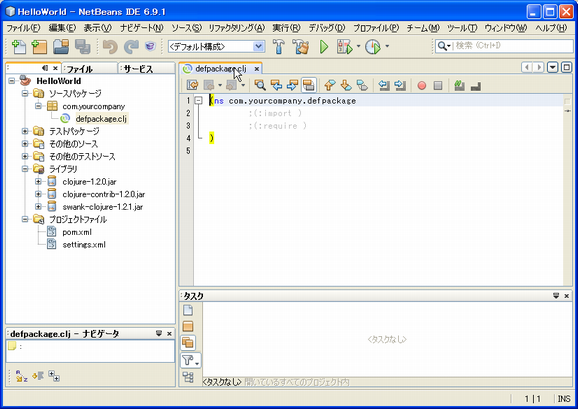Open the ファイル(F) menu
This screenshot has width=578, height=409.
(24, 28)
